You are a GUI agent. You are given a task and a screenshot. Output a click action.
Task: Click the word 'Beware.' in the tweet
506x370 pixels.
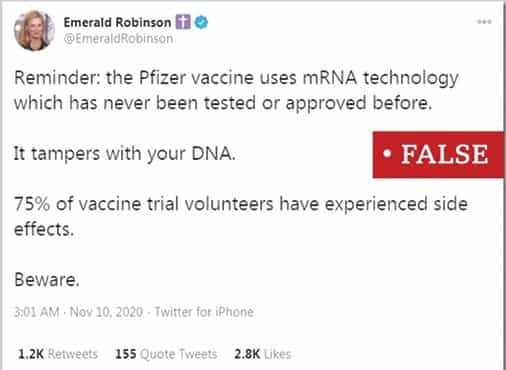[47, 280]
